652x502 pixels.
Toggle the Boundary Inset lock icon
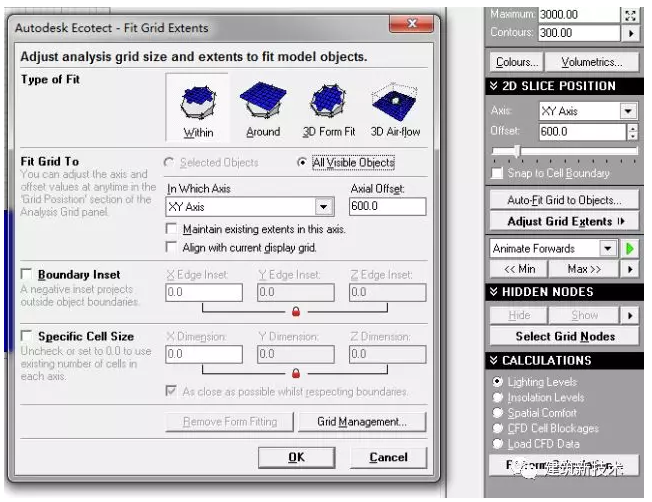[x=296, y=311]
